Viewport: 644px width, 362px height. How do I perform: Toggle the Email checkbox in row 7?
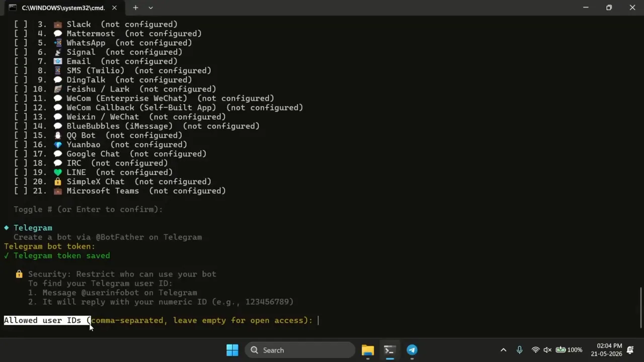tap(21, 61)
